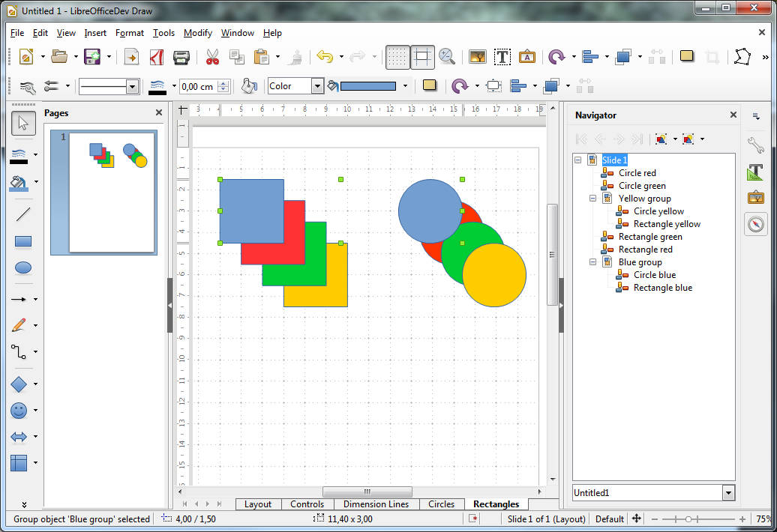Select the Rectangle drawing tool
This screenshot has width=777, height=532.
pyautogui.click(x=23, y=241)
